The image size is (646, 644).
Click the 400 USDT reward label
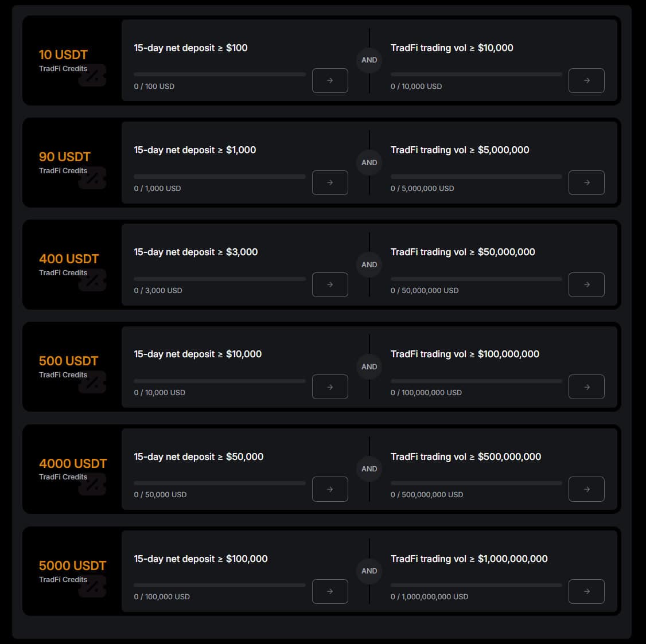tap(69, 259)
